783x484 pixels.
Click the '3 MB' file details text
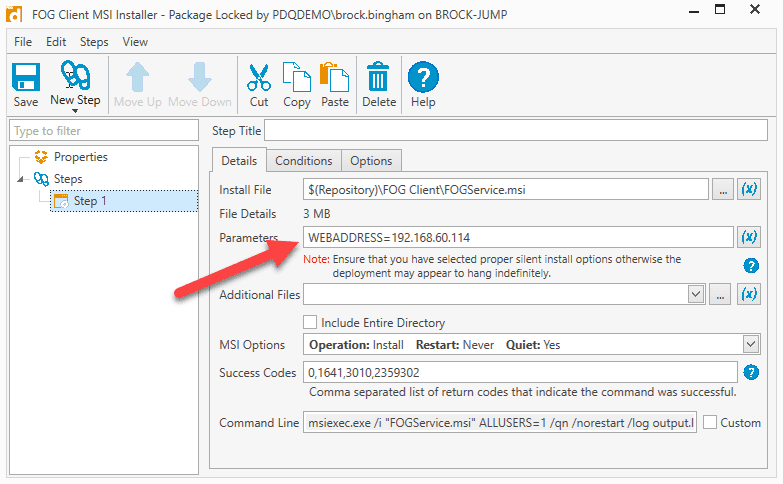click(317, 214)
